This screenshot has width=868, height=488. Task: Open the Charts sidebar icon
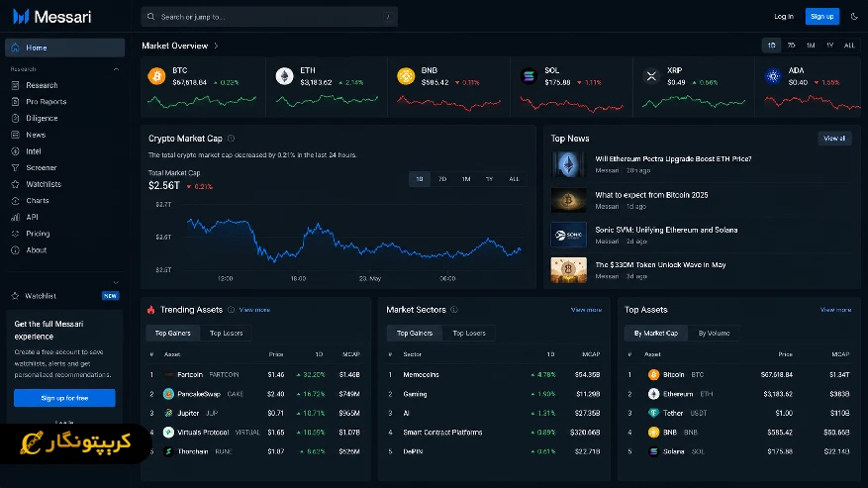pyautogui.click(x=16, y=201)
